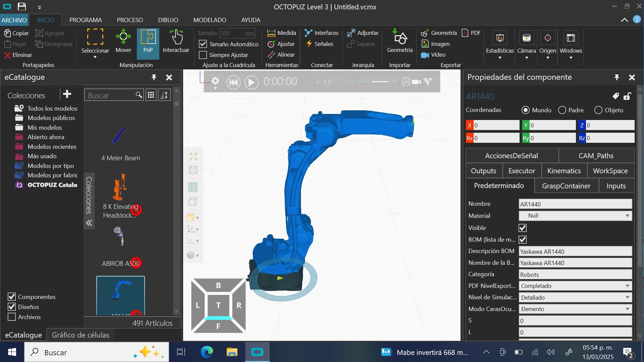Expand the Nivel de Simulación dropdown

tap(575, 298)
